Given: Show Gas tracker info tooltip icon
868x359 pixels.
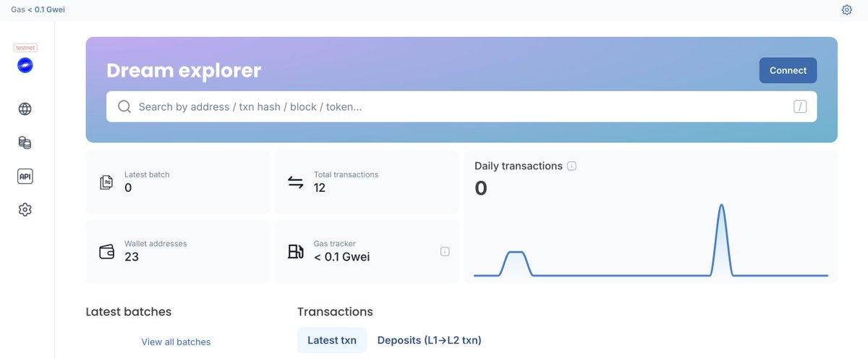Looking at the screenshot, I should pos(445,252).
